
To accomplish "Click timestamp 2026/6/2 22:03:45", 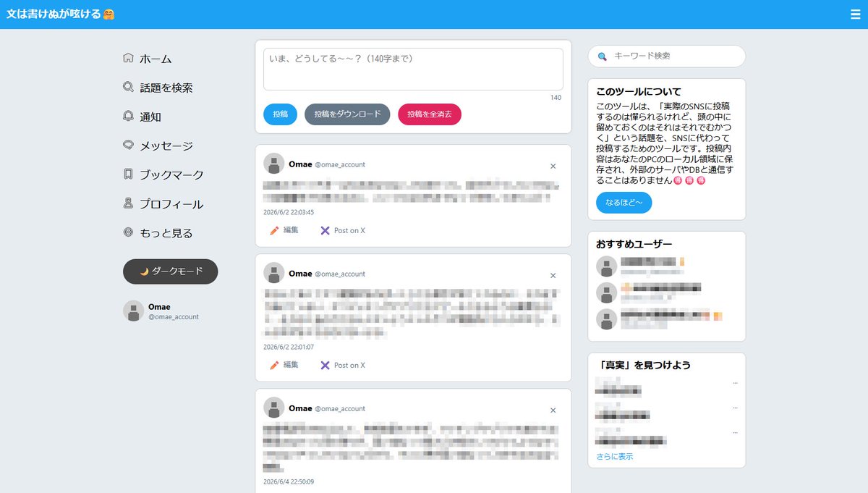I will click(289, 212).
